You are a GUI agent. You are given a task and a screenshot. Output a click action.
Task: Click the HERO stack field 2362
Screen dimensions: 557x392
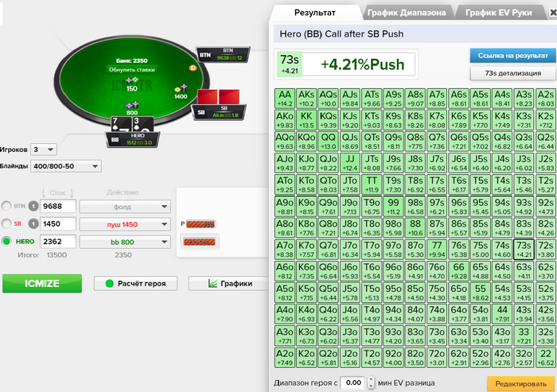pos(58,242)
